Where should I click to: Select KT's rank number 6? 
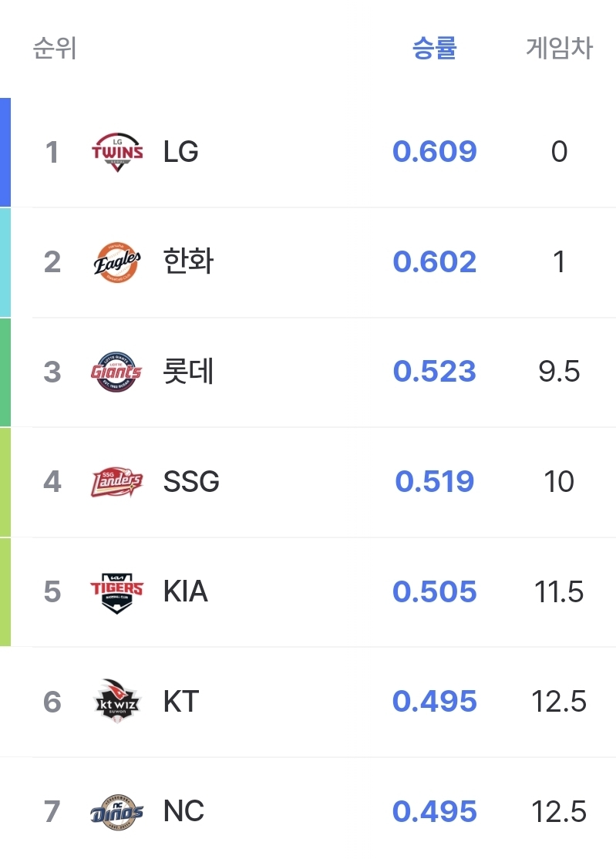pos(52,702)
